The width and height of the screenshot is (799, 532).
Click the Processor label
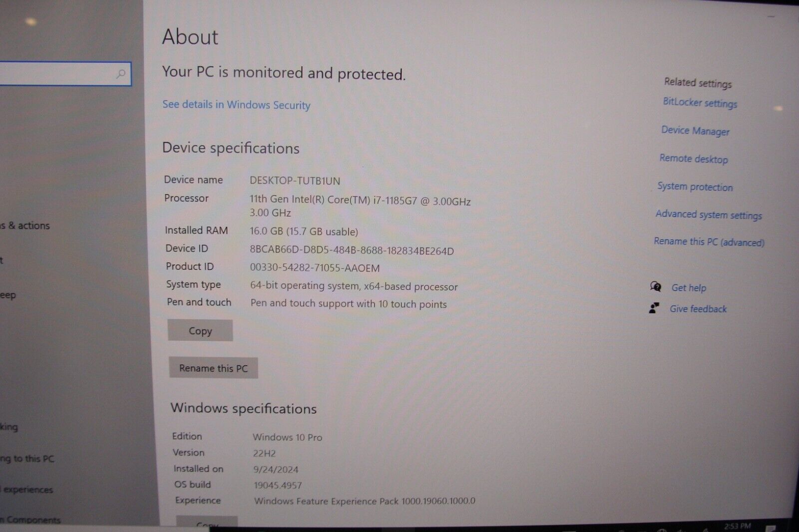(186, 198)
